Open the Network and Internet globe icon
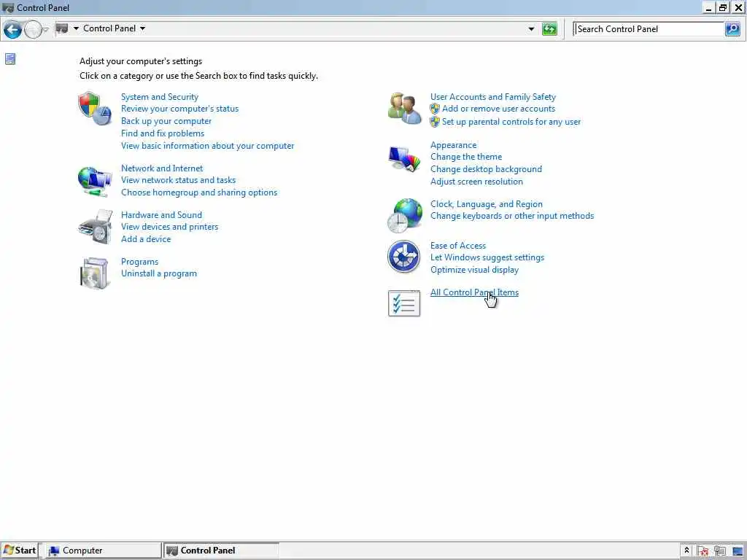This screenshot has width=747, height=560. 95,181
